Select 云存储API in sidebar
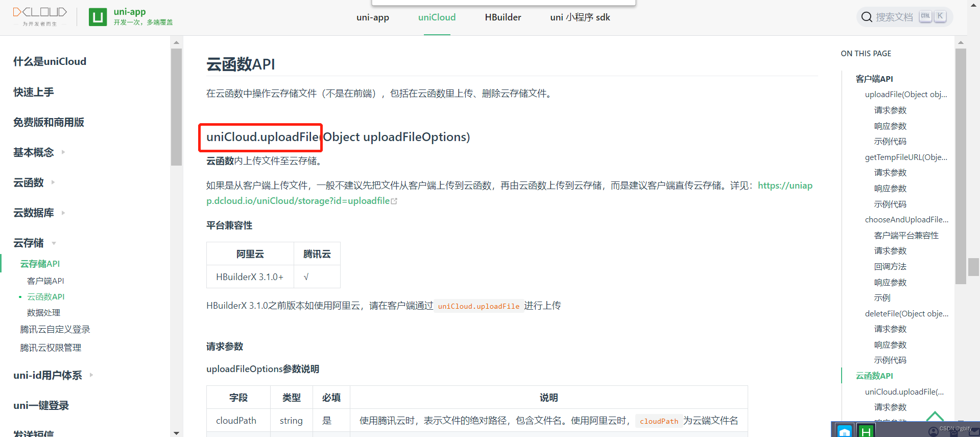 pos(40,264)
